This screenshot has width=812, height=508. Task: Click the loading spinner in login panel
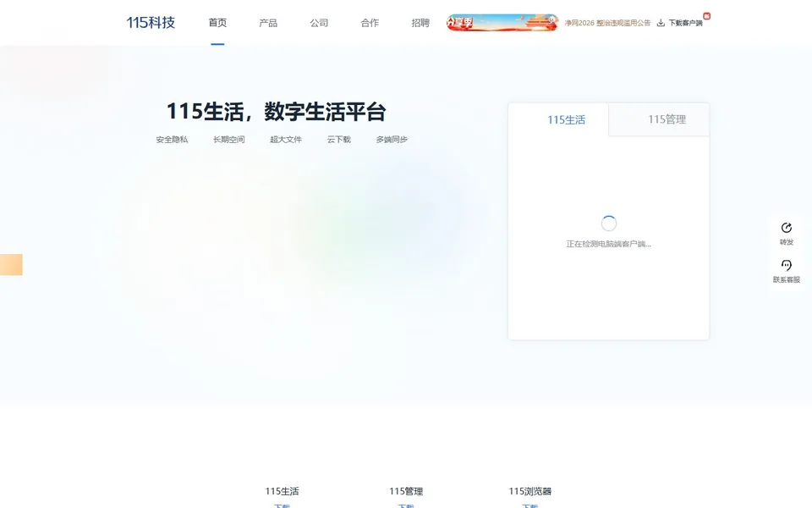tap(609, 224)
